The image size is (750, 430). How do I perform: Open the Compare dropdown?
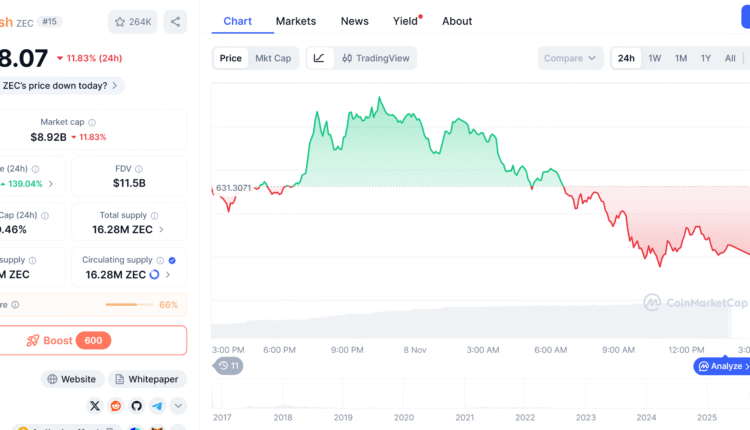[570, 58]
